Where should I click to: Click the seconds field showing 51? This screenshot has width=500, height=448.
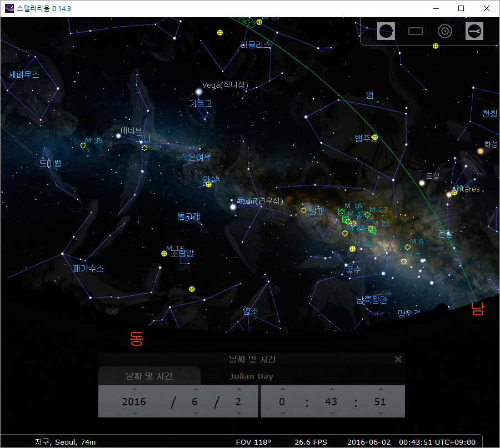click(x=380, y=402)
